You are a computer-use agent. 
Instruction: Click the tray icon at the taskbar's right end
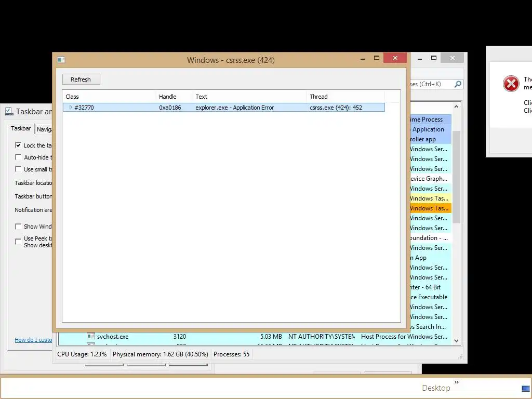click(x=526, y=389)
